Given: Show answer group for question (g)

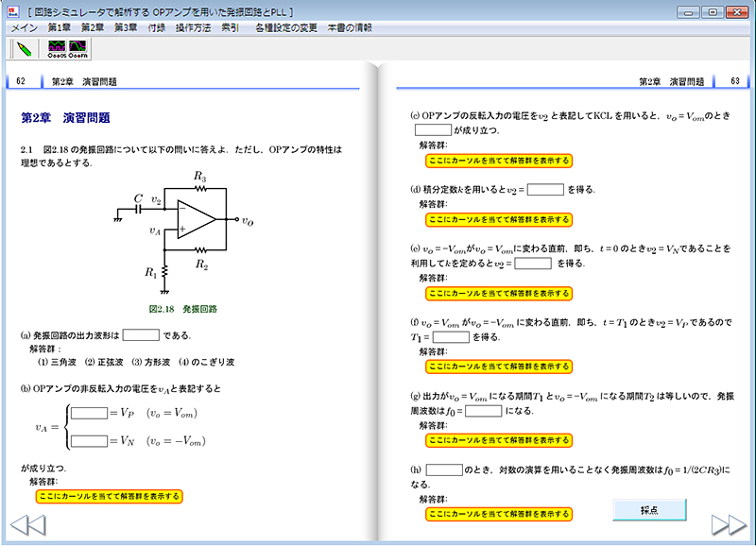Looking at the screenshot, I should 499,440.
